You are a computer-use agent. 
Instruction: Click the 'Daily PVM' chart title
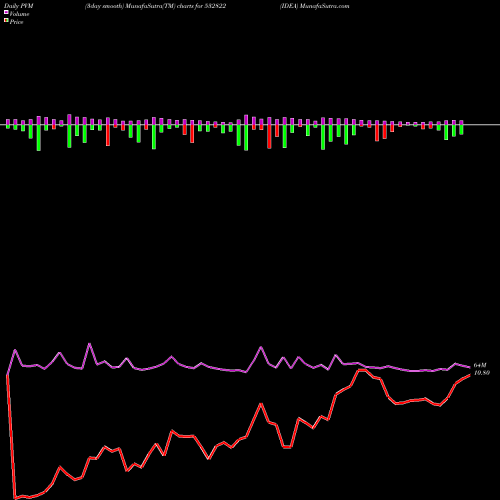pyautogui.click(x=19, y=6)
